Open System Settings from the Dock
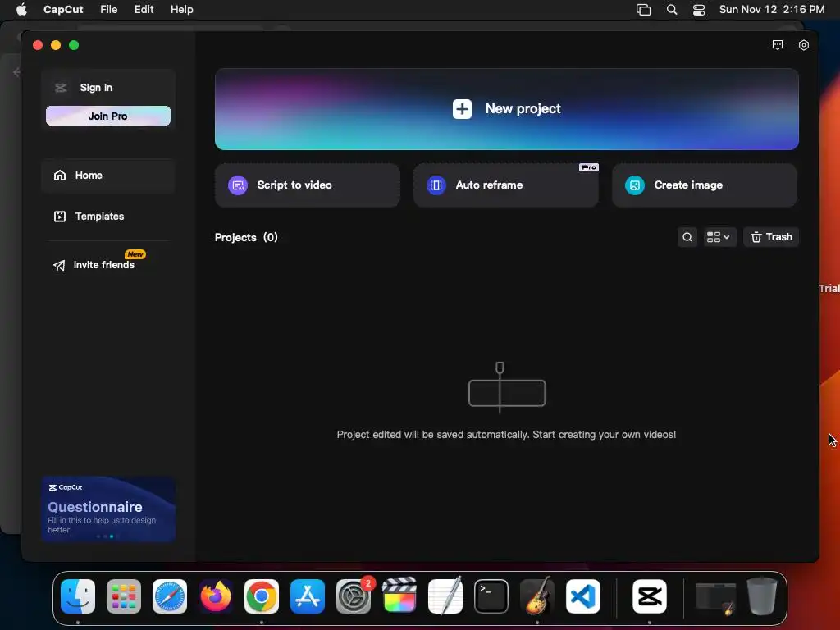Image resolution: width=840 pixels, height=630 pixels. [x=354, y=596]
